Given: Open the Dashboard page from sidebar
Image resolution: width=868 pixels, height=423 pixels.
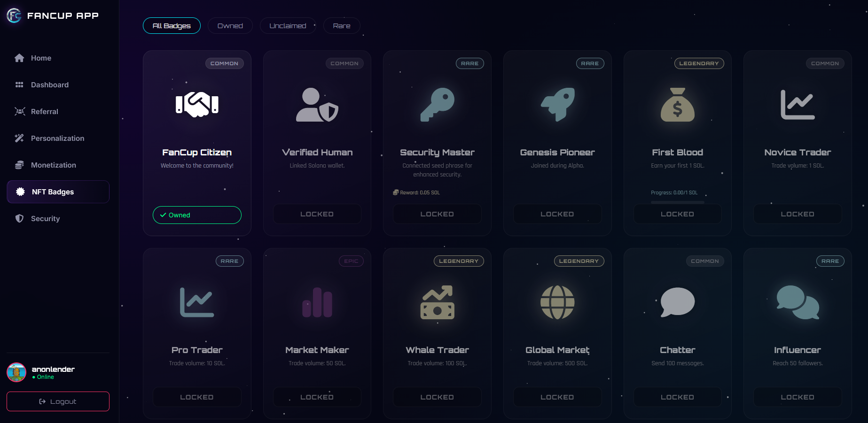Looking at the screenshot, I should pos(50,85).
